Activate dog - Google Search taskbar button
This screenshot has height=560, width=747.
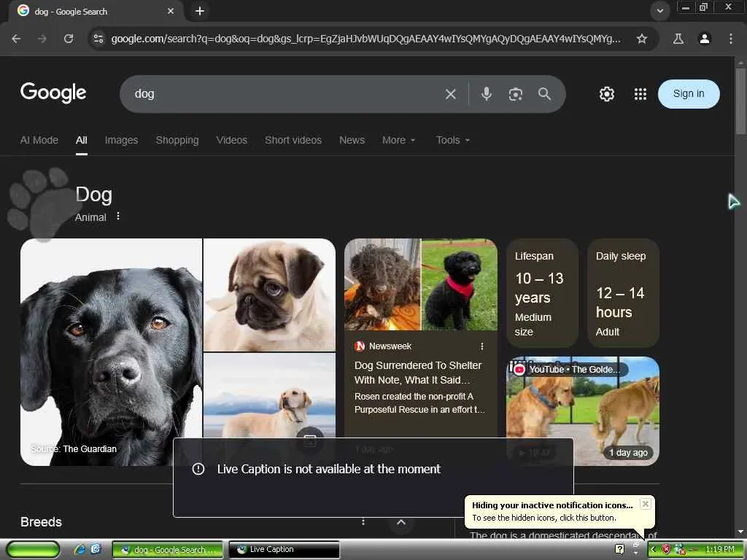pos(167,550)
